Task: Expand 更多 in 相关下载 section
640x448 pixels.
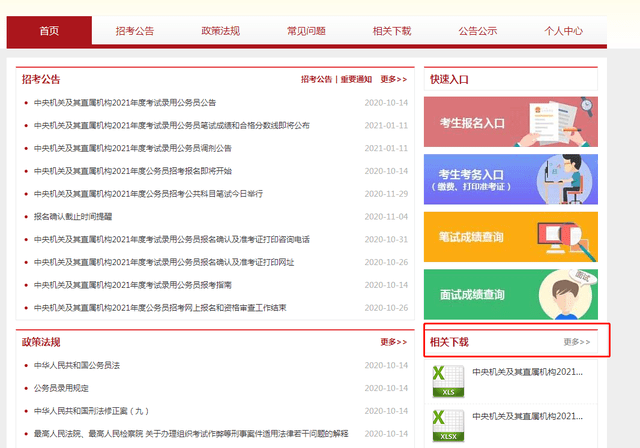Action: 577,342
